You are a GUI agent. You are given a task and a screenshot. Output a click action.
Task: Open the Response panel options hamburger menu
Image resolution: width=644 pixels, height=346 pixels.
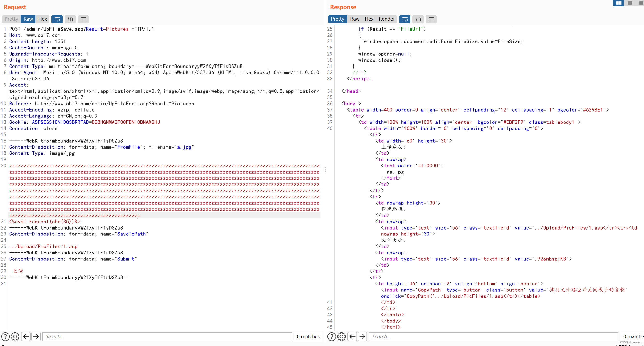coord(431,19)
